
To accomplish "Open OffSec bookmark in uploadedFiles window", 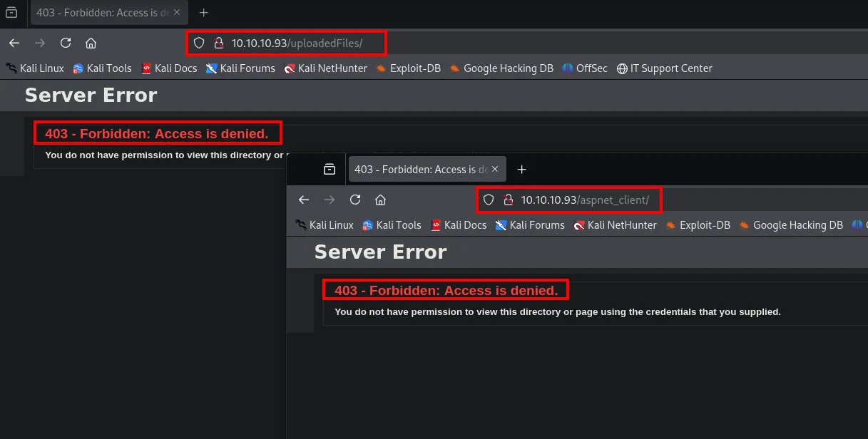I will pyautogui.click(x=585, y=68).
